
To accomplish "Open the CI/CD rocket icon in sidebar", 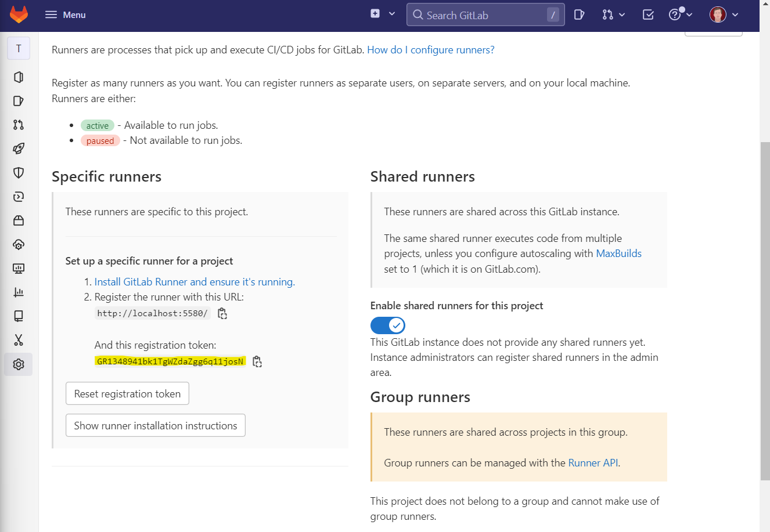I will [19, 149].
